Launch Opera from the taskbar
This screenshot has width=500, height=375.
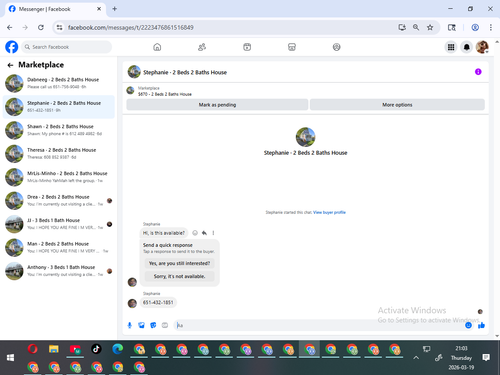tap(33, 349)
